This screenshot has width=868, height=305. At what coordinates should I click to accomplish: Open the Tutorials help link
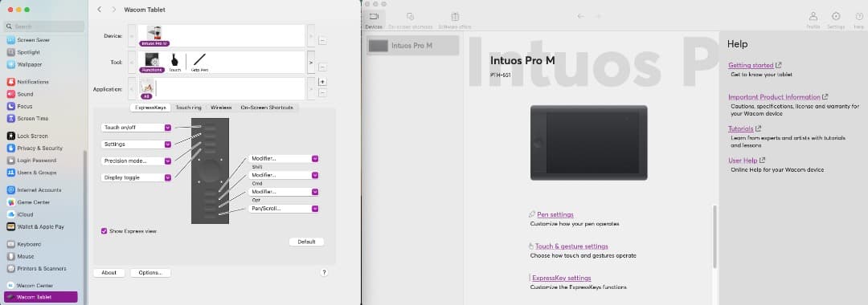coord(741,128)
